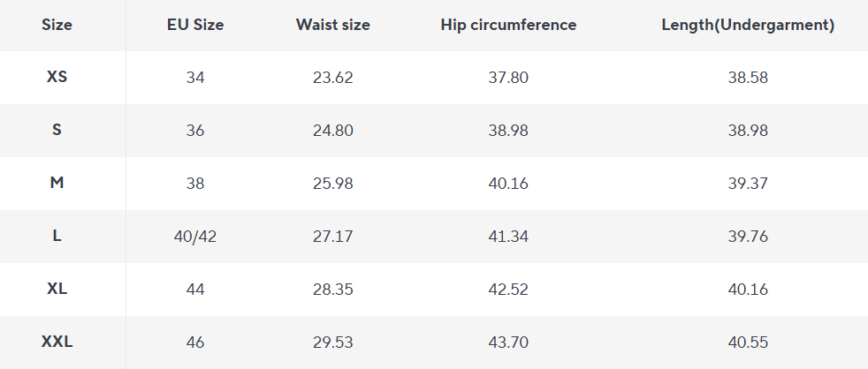Click length value 40.55 for XXL
Viewport: 868px width, 369px height.
748,342
